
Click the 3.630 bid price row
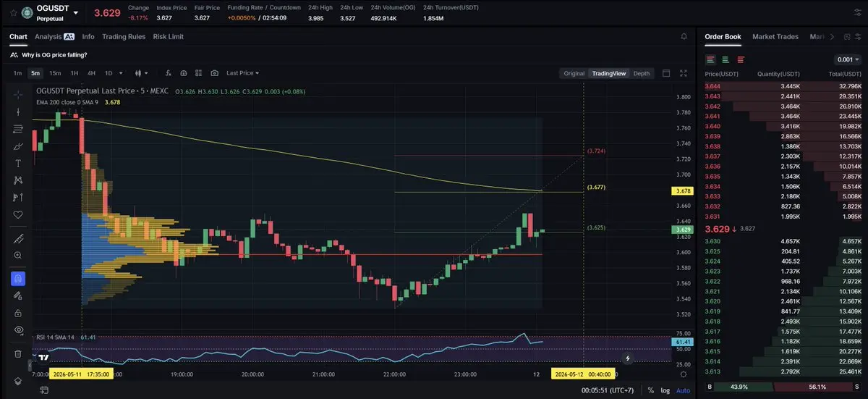coord(783,240)
